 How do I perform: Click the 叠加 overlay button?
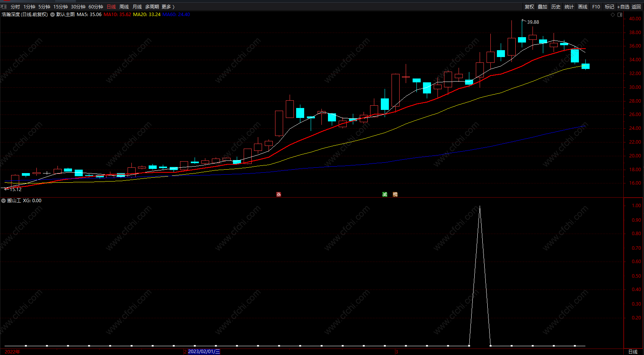(542, 7)
